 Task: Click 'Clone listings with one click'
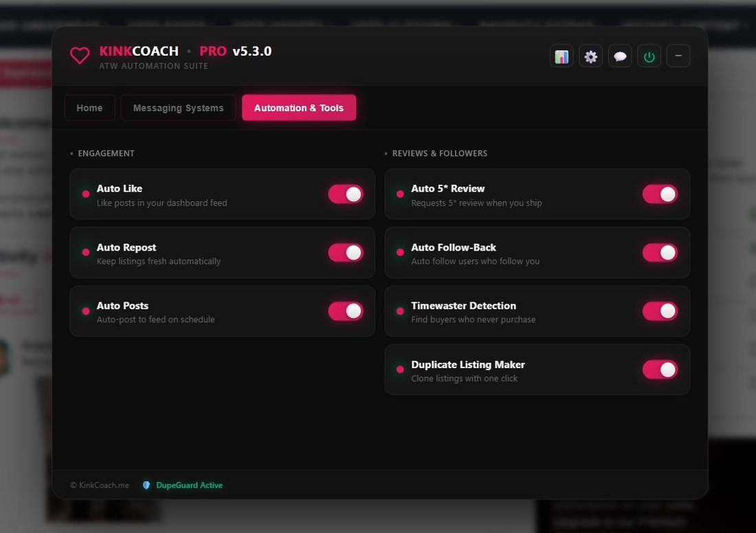(465, 378)
